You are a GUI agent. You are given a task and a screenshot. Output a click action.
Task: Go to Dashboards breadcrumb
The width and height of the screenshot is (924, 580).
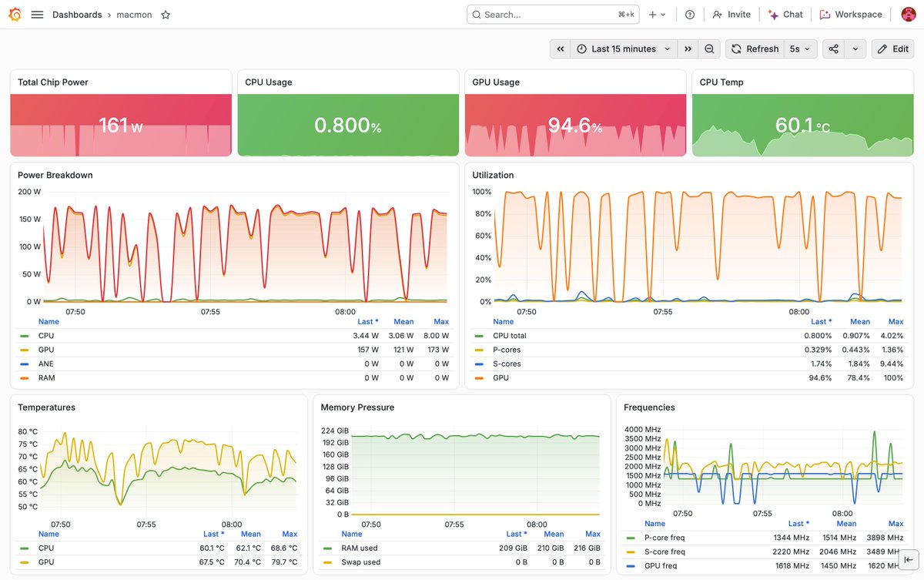click(77, 15)
